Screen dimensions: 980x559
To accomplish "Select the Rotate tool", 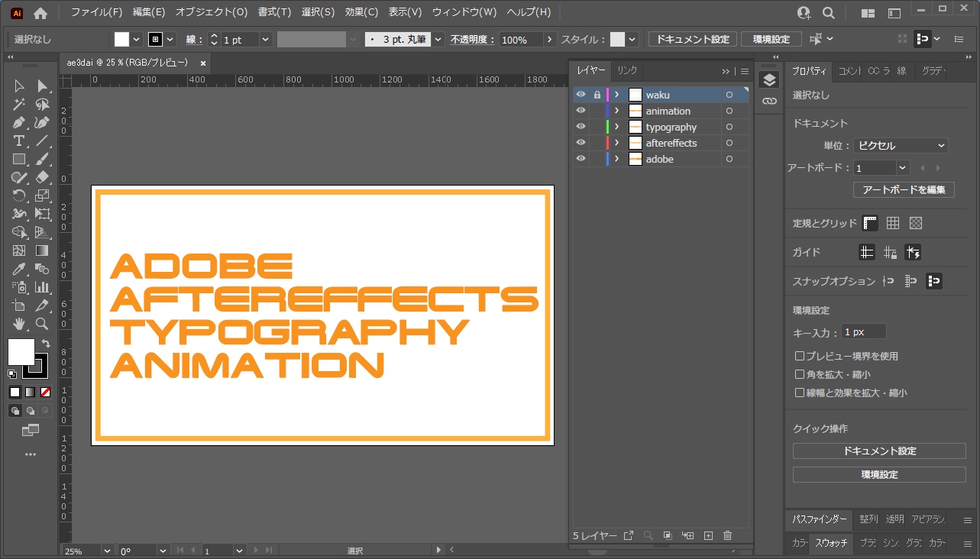I will point(19,196).
